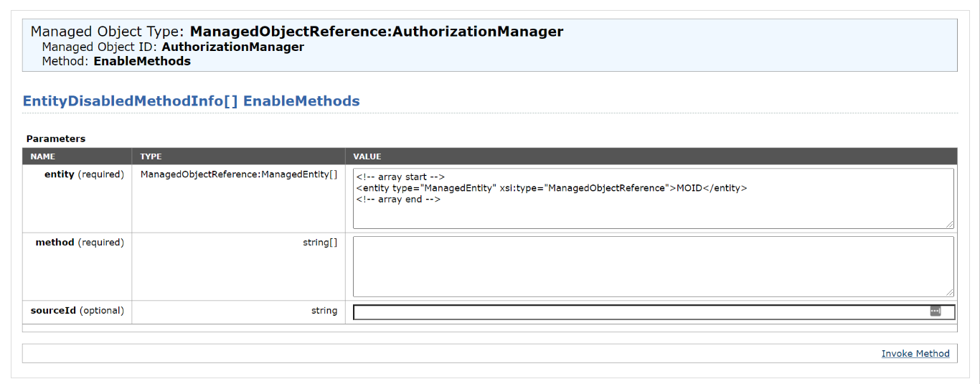The height and width of the screenshot is (384, 980).
Task: Click the string[] type cell
Action: (320, 243)
